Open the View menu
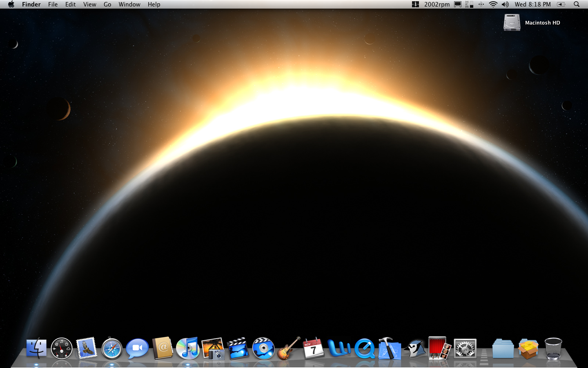588x368 pixels. [x=90, y=4]
